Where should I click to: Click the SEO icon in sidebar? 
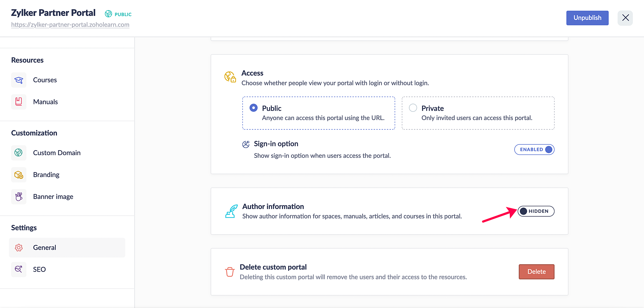click(x=19, y=269)
